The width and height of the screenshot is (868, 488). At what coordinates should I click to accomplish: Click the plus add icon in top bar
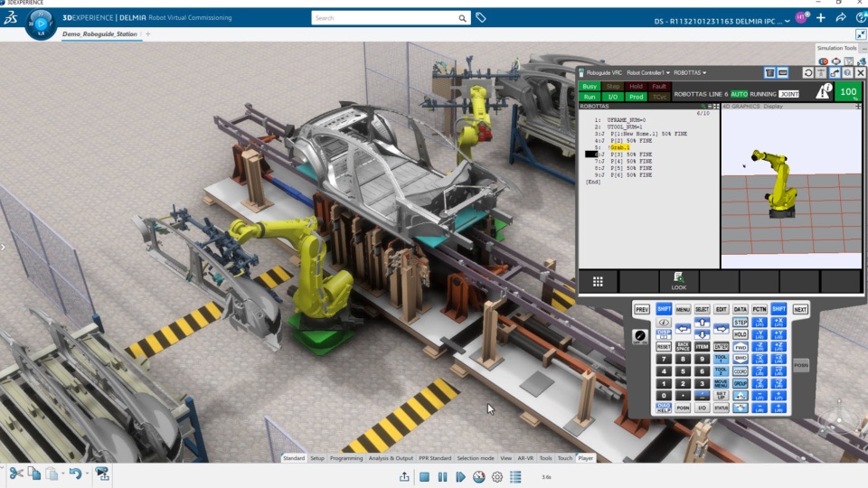tap(821, 18)
